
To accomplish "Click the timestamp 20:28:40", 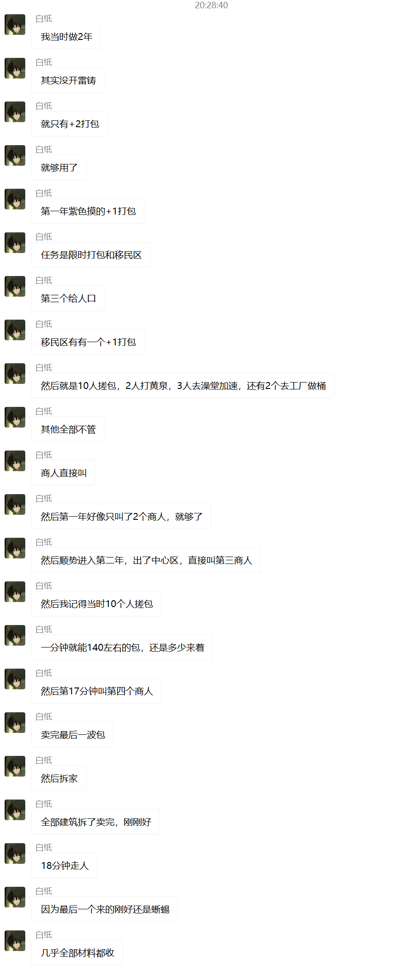I will [211, 5].
